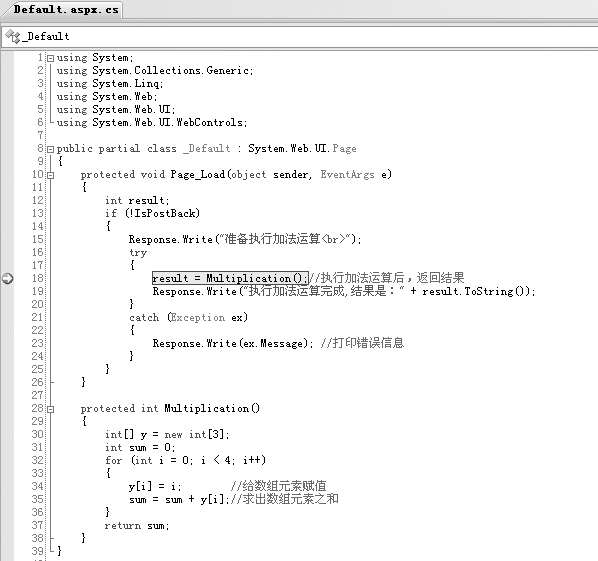Screen dimensions: 598x561
Task: Click the breakpoint marker on line 18
Action: click(x=8, y=278)
